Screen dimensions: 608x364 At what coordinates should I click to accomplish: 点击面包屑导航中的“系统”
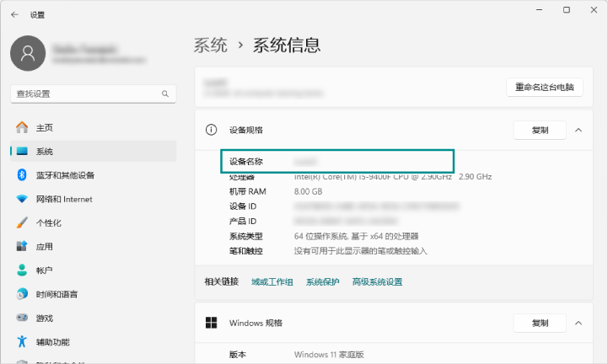[x=211, y=45]
